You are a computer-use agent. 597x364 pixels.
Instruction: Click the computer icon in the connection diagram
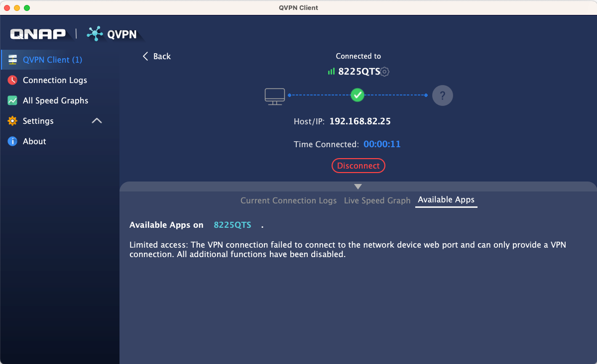(274, 95)
